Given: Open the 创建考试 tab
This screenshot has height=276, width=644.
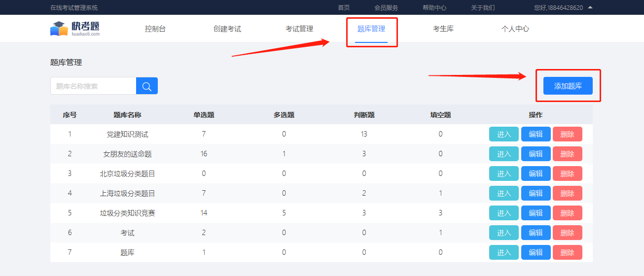Looking at the screenshot, I should click(227, 29).
